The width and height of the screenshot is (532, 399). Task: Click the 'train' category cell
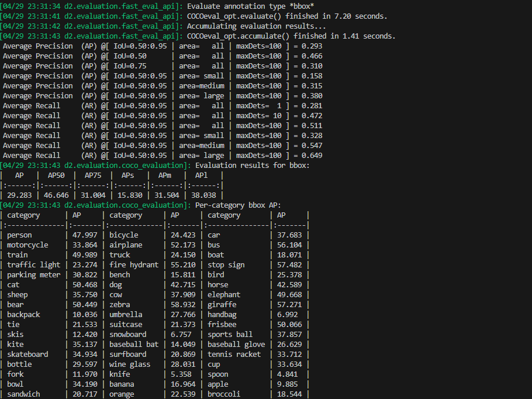pyautogui.click(x=18, y=254)
